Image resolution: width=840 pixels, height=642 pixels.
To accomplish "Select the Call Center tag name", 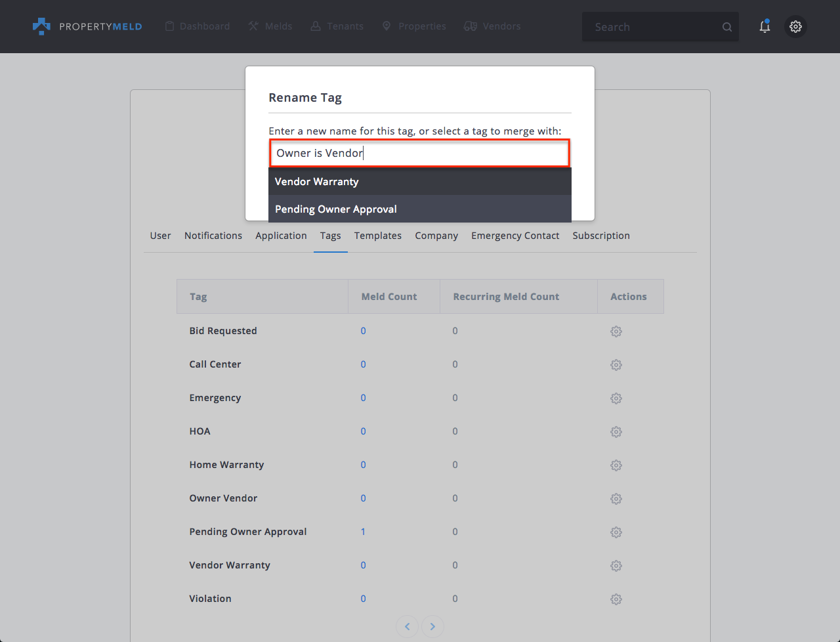I will [215, 364].
